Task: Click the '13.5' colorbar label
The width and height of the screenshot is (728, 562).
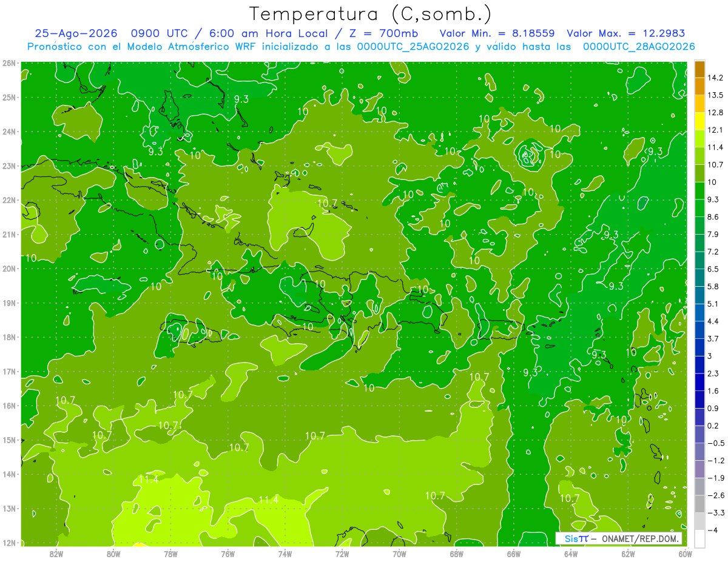Action: (716, 95)
